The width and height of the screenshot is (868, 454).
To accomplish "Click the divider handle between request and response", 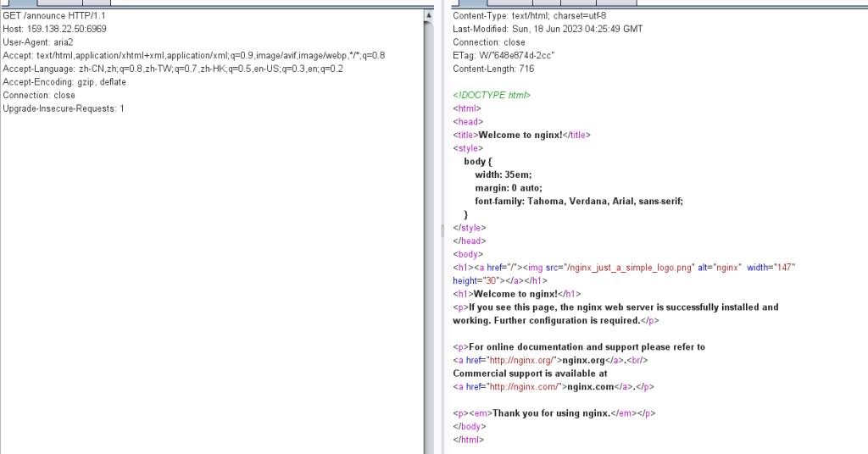I will click(x=441, y=229).
